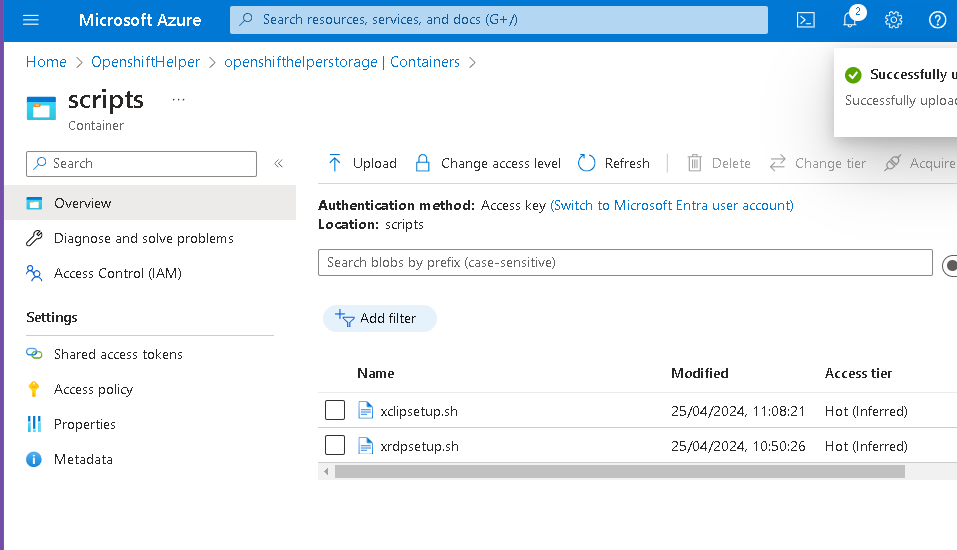Click the Properties bars icon
Viewport: 957px width, 550px height.
point(34,424)
